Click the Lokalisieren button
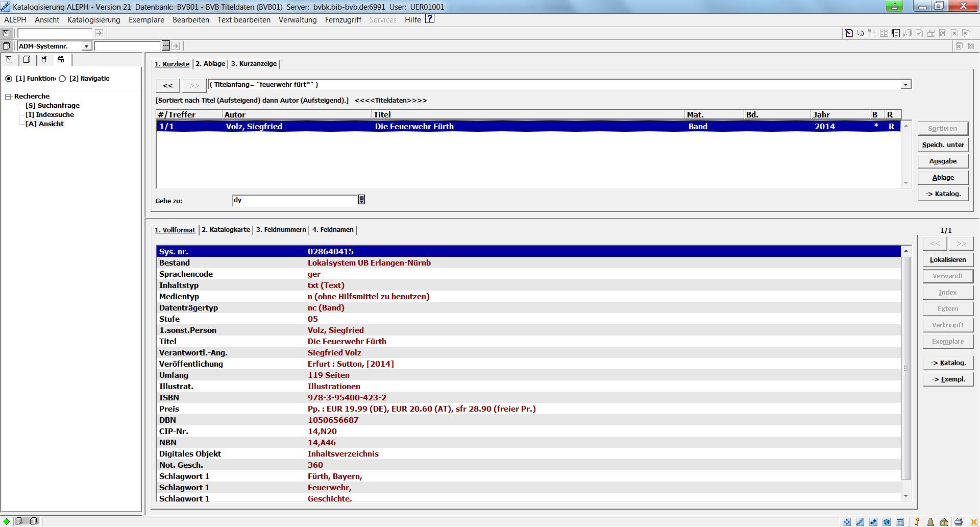Screen dimensions: 980x527 point(947,260)
